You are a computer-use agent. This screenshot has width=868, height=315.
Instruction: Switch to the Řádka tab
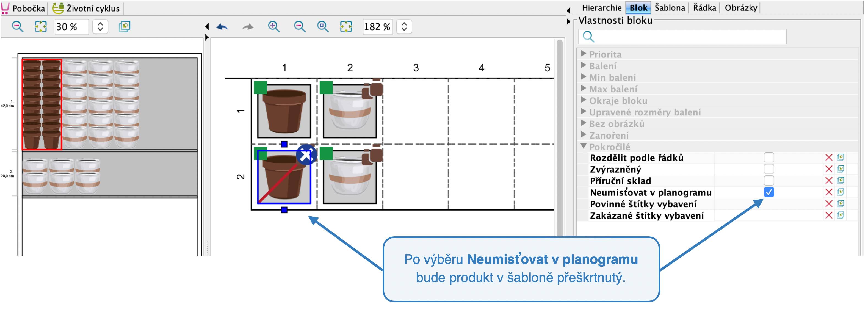[704, 8]
